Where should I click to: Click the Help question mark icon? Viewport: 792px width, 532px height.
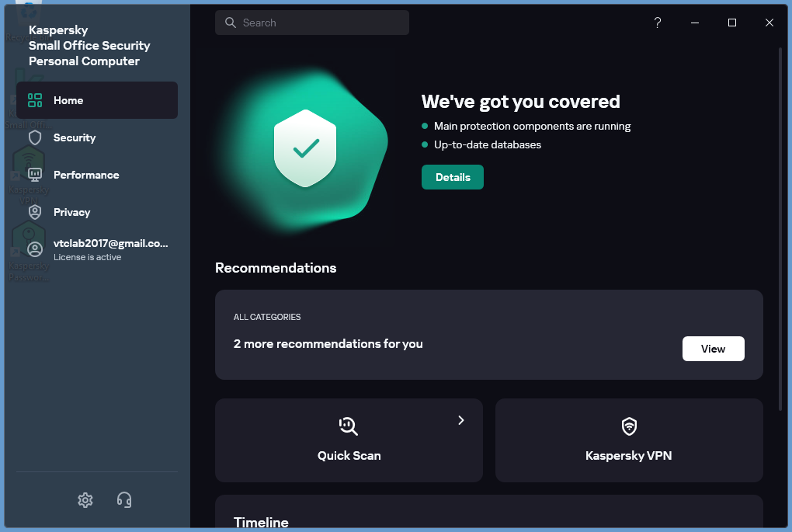pos(658,23)
